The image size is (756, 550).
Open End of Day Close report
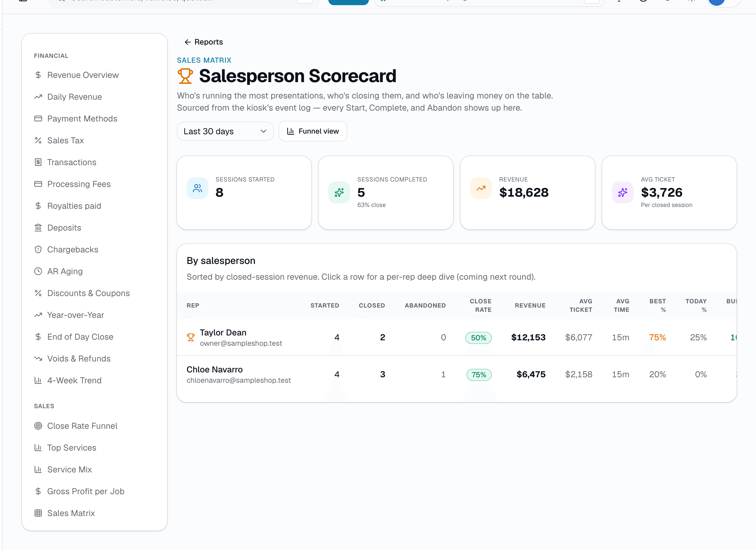[80, 337]
